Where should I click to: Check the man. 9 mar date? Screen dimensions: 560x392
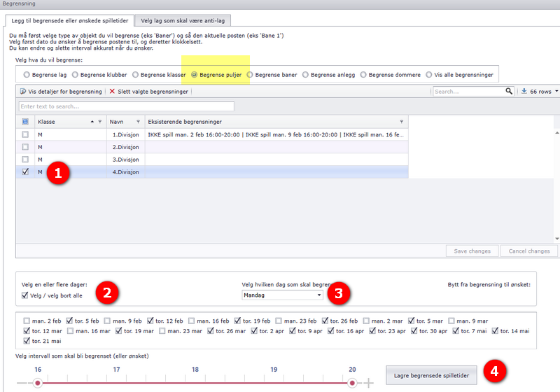(x=451, y=321)
